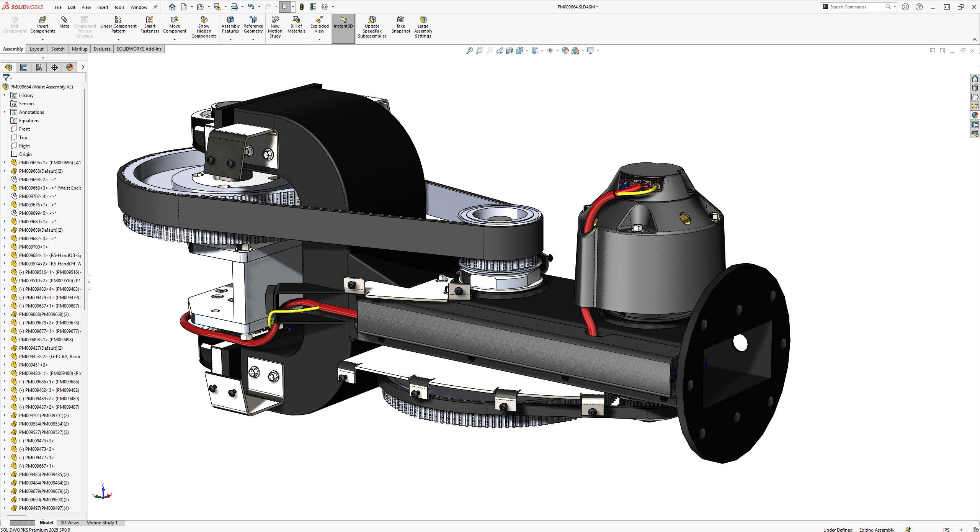The image size is (980, 532).
Task: Open Hide/Show Items eye dropdown
Action: (x=557, y=51)
